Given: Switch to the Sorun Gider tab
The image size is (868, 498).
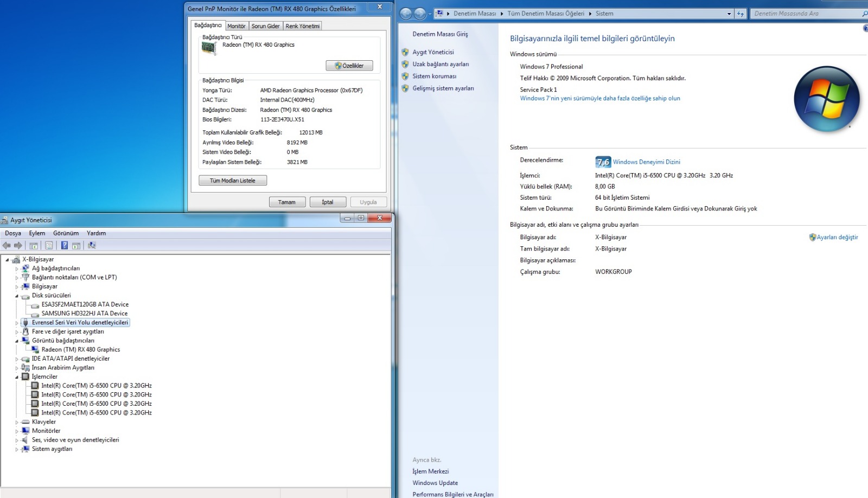Looking at the screenshot, I should click(x=266, y=26).
